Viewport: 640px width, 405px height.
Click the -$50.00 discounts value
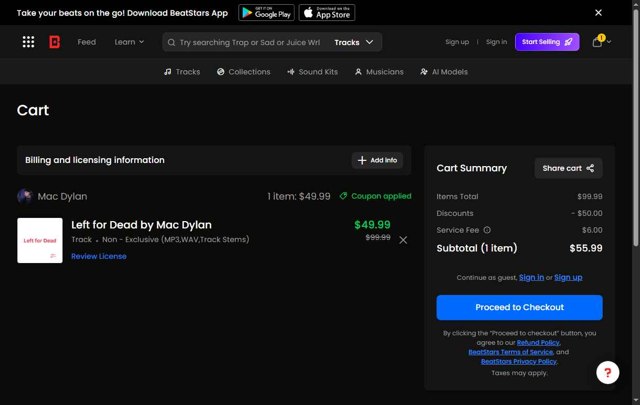[587, 213]
